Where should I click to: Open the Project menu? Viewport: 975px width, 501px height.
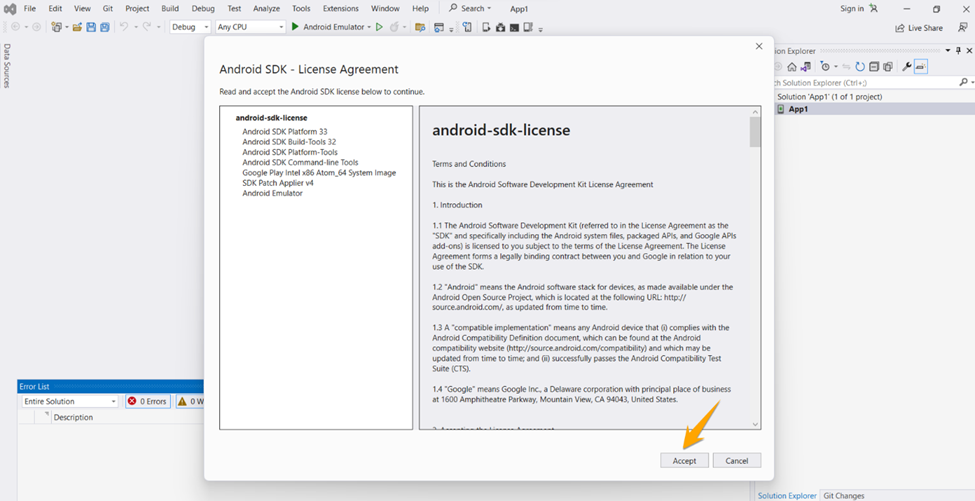[x=137, y=9]
